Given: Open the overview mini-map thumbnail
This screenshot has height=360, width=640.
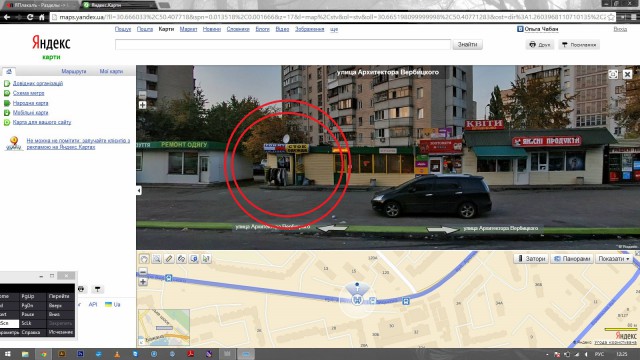Looking at the screenshot, I should 164,327.
